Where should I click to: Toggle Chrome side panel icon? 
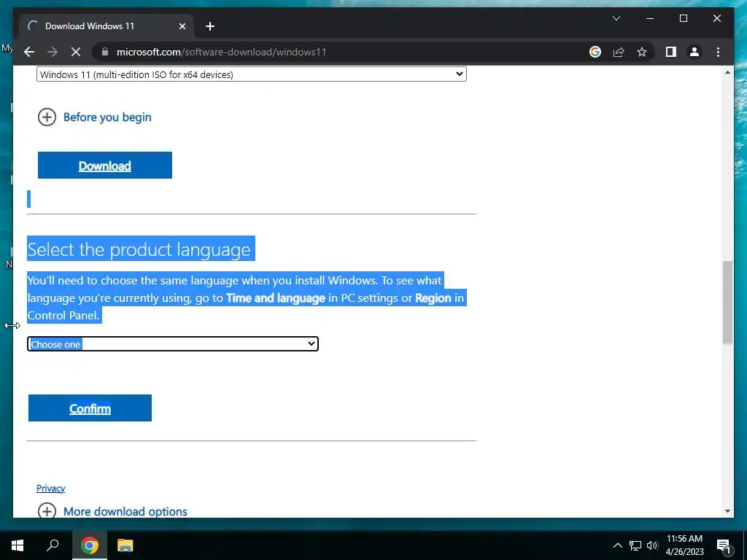coord(671,52)
